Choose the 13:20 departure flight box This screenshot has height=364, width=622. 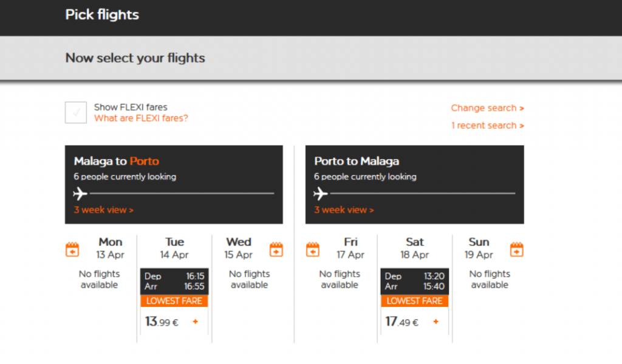(414, 281)
